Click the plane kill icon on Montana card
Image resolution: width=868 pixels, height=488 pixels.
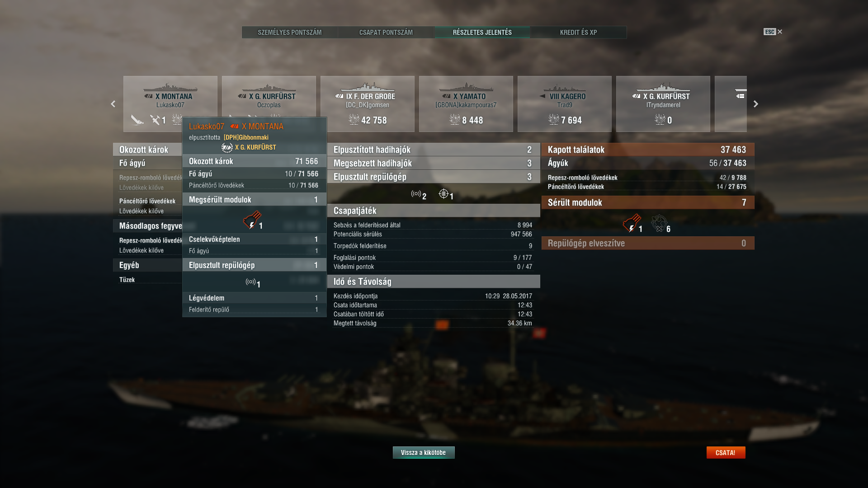coord(155,120)
